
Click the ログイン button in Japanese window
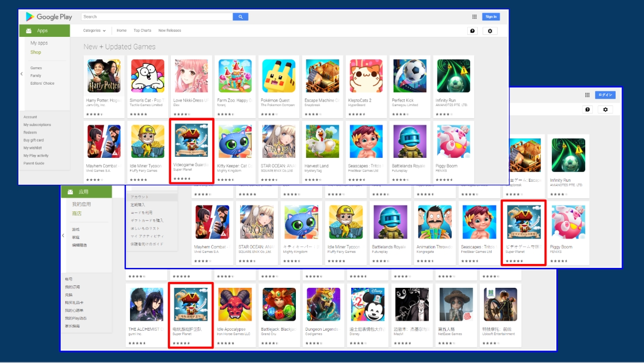(x=605, y=95)
